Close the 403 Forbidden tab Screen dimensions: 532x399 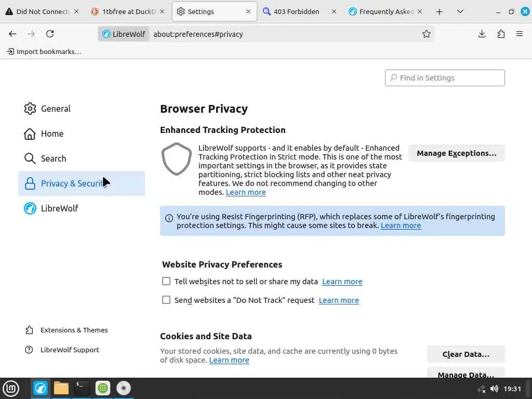[x=334, y=11]
